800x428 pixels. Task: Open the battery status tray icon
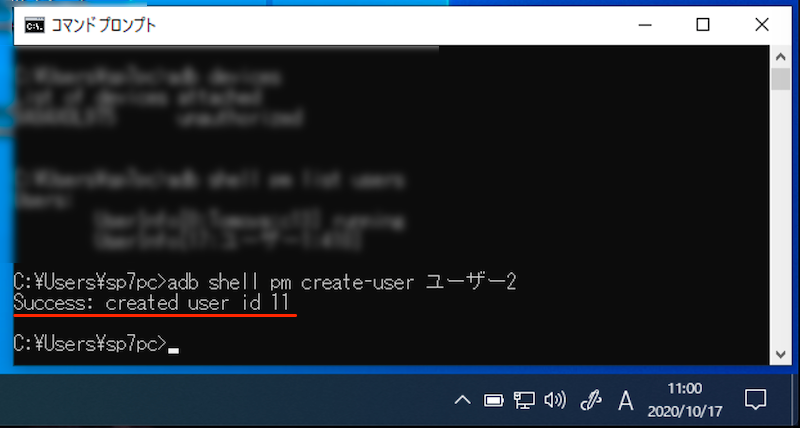[493, 400]
